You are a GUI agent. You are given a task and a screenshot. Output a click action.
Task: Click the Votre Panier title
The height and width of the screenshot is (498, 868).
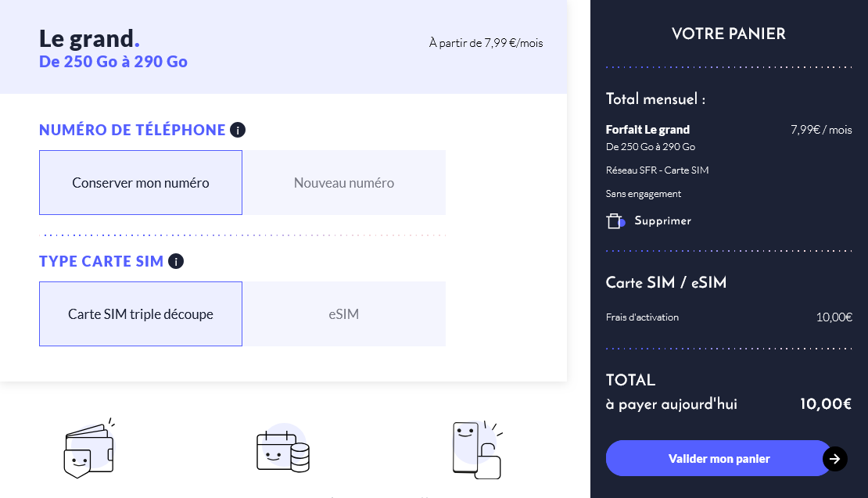click(728, 34)
